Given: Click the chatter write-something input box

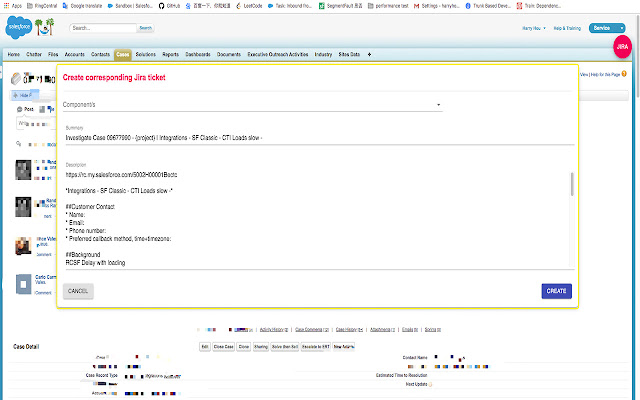Looking at the screenshot, I should (36, 124).
